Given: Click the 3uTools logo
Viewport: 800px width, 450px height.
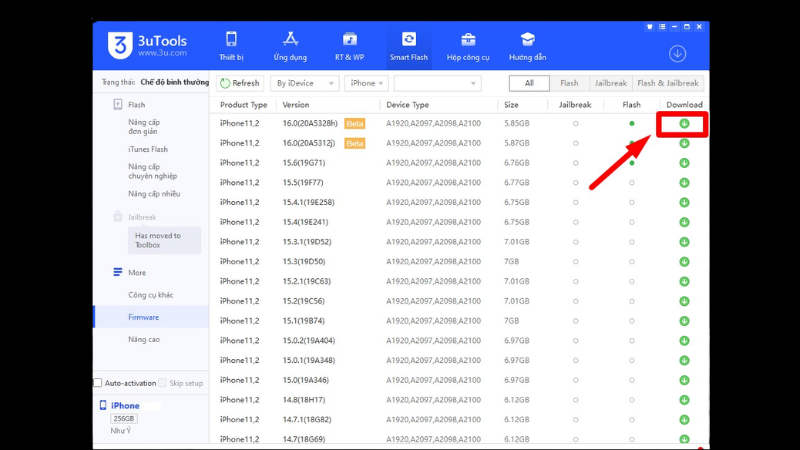Looking at the screenshot, I should point(147,45).
